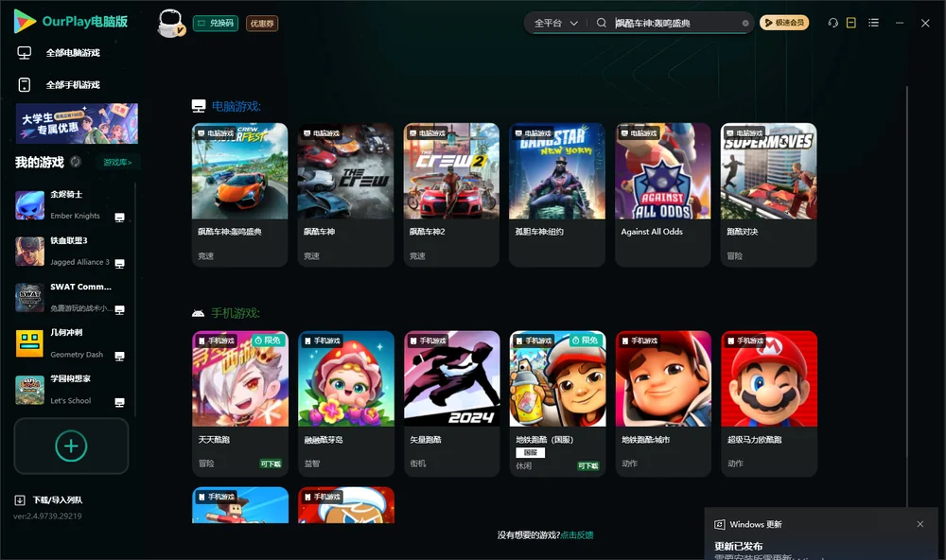The height and width of the screenshot is (560, 946).
Task: Open the 极速会员 VIP membership button
Action: 784,23
